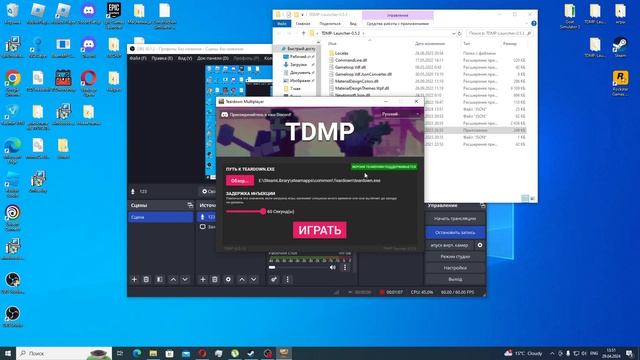
Task: Open the Rockstar Games Launcher desktop icon
Action: tap(620, 83)
